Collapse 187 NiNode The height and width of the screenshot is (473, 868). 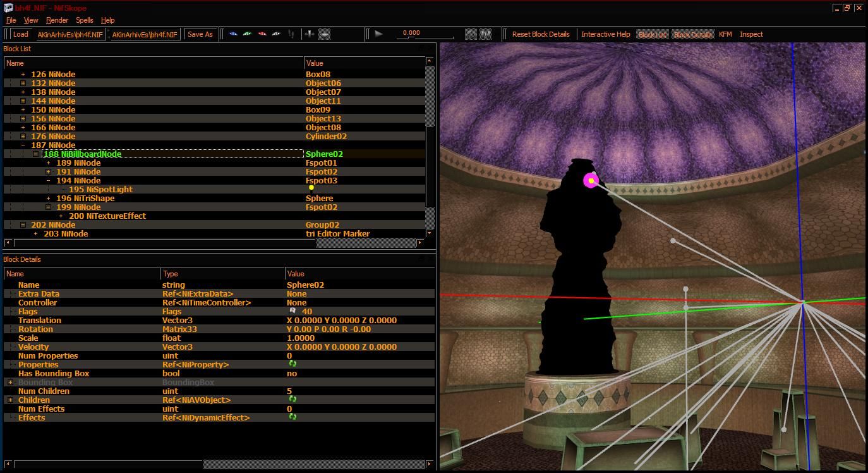pos(23,145)
